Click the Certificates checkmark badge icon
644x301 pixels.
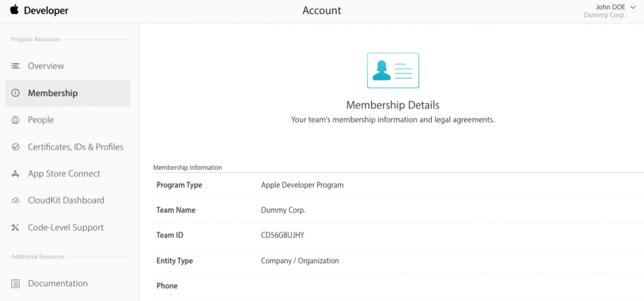click(15, 146)
